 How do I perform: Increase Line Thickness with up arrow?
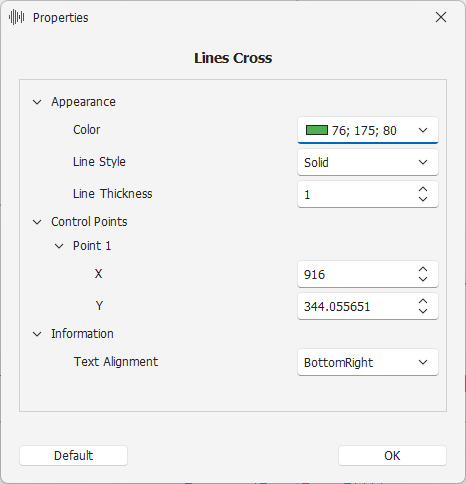tap(423, 189)
